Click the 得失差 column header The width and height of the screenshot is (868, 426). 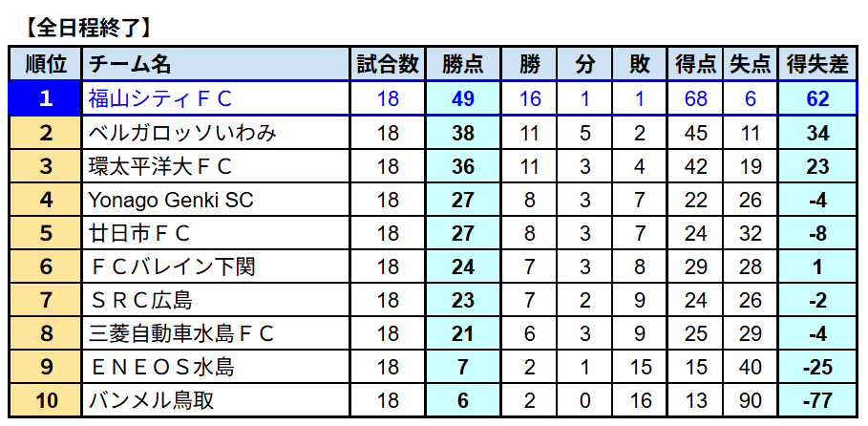pyautogui.click(x=816, y=65)
